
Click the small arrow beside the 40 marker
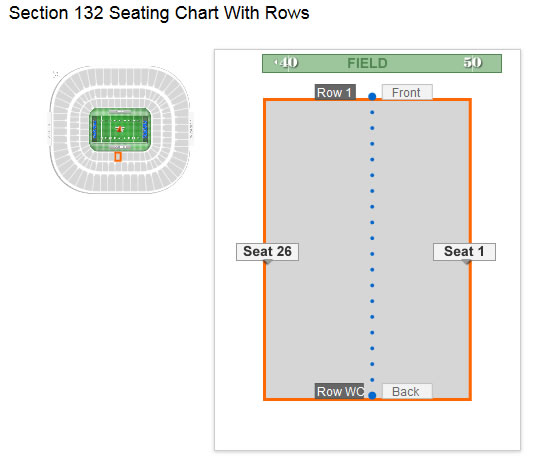(276, 63)
